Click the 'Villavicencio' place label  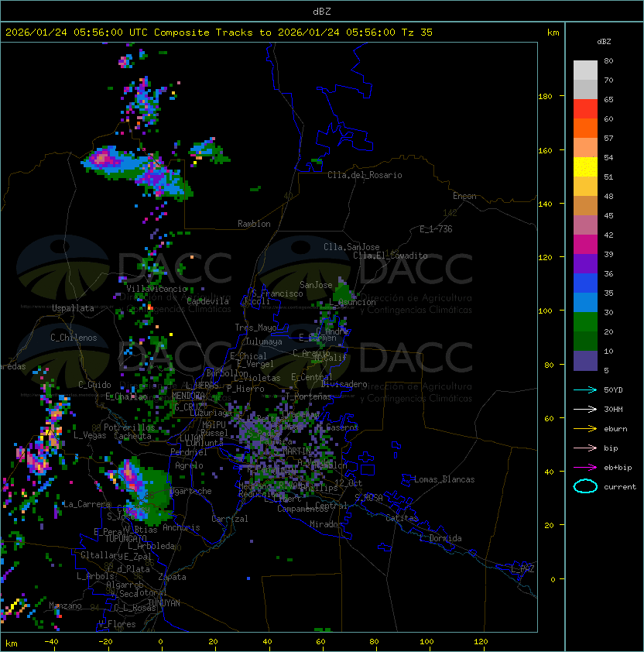tap(156, 289)
